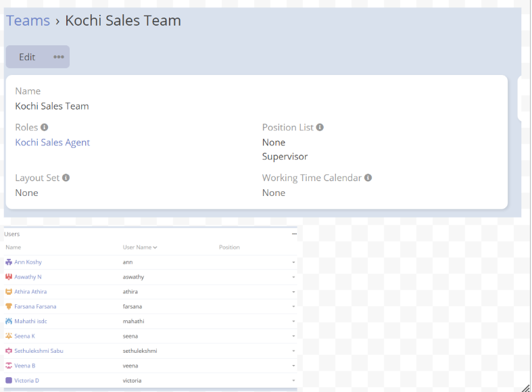This screenshot has height=392, width=532.
Task: Expand row actions dropdown for Veena B
Action: pyautogui.click(x=293, y=366)
